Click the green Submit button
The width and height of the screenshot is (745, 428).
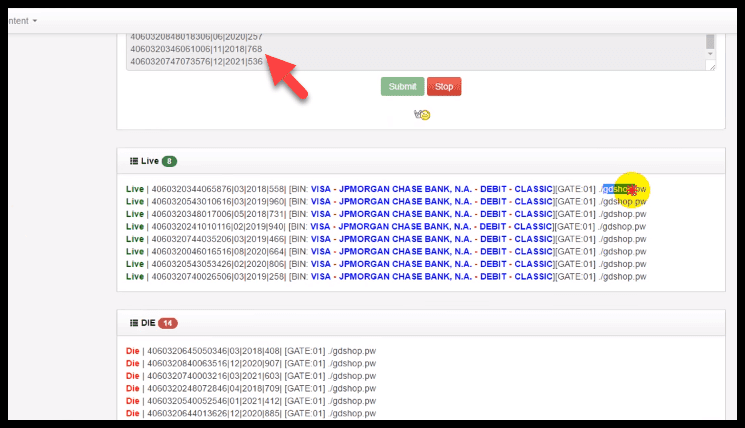point(402,86)
